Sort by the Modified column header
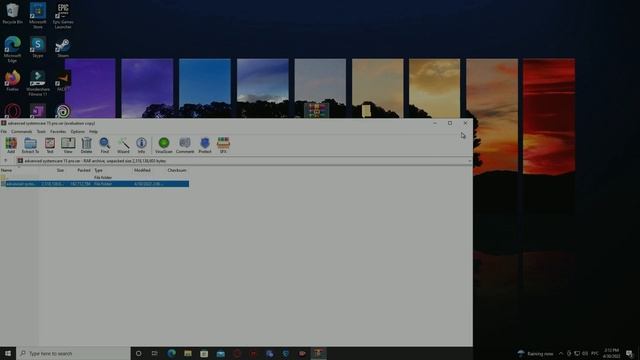 click(142, 170)
